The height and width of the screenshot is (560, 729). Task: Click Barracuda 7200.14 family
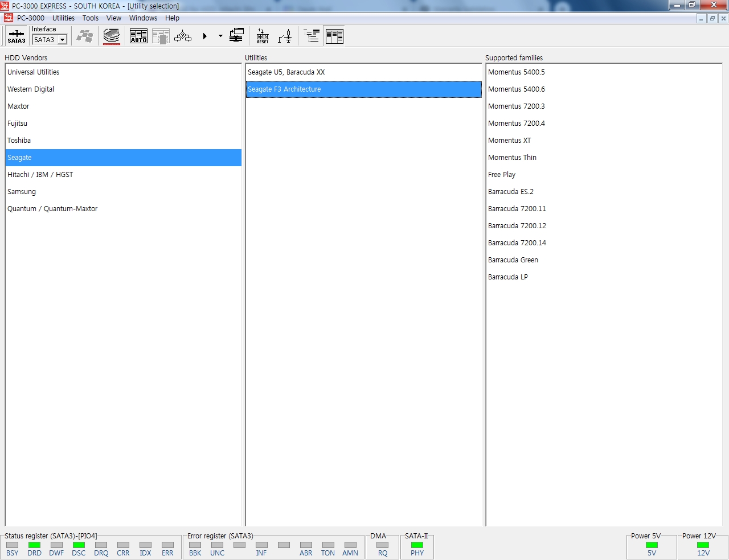604,243
